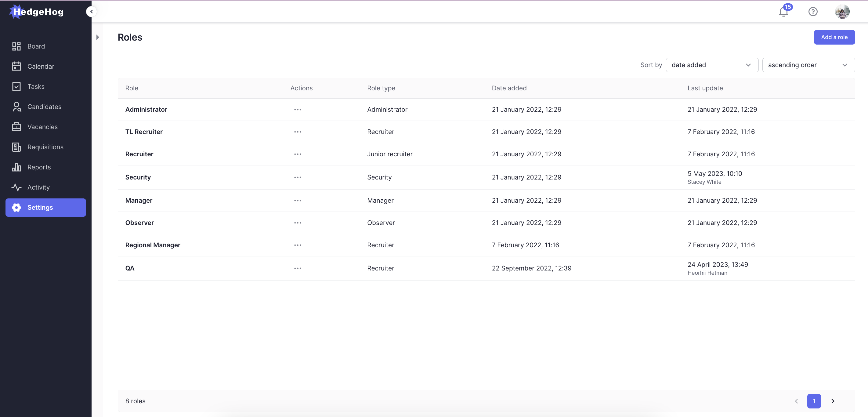
Task: Open the Requisitions document icon
Action: click(16, 147)
